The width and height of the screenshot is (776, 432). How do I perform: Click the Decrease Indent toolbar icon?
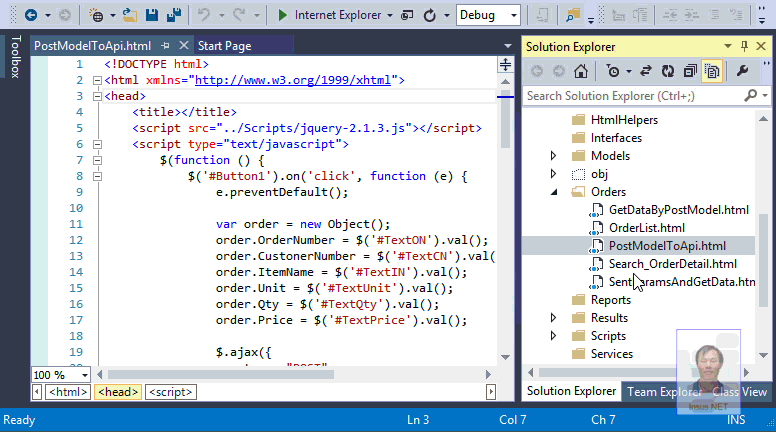(670, 15)
